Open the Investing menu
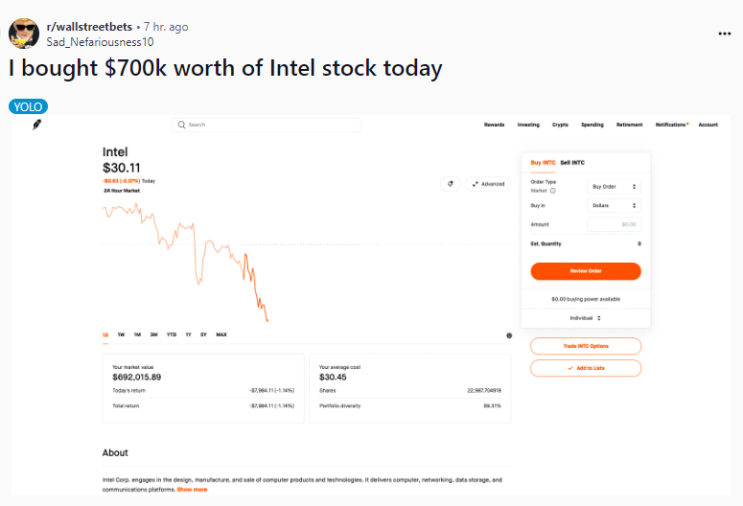 [x=528, y=125]
